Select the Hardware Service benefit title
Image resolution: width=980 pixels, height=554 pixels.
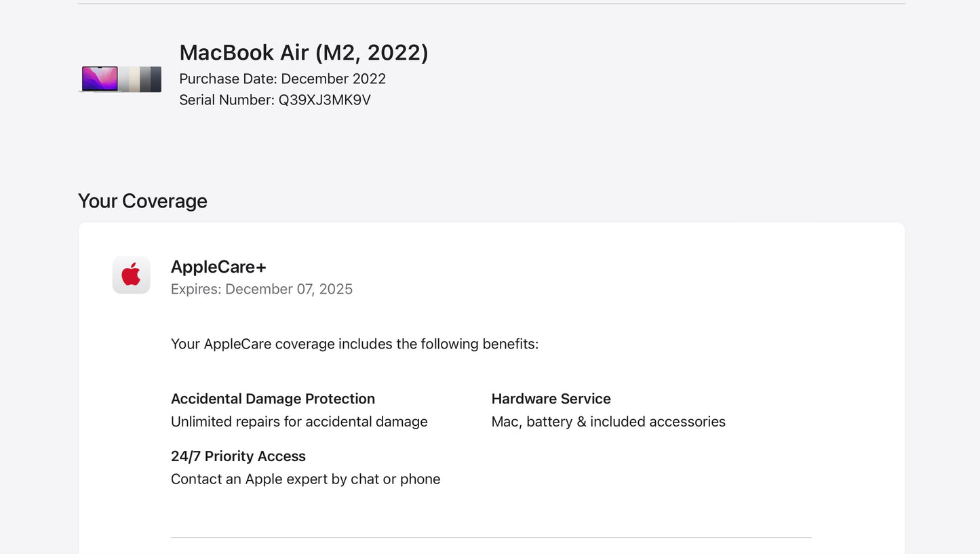point(551,399)
